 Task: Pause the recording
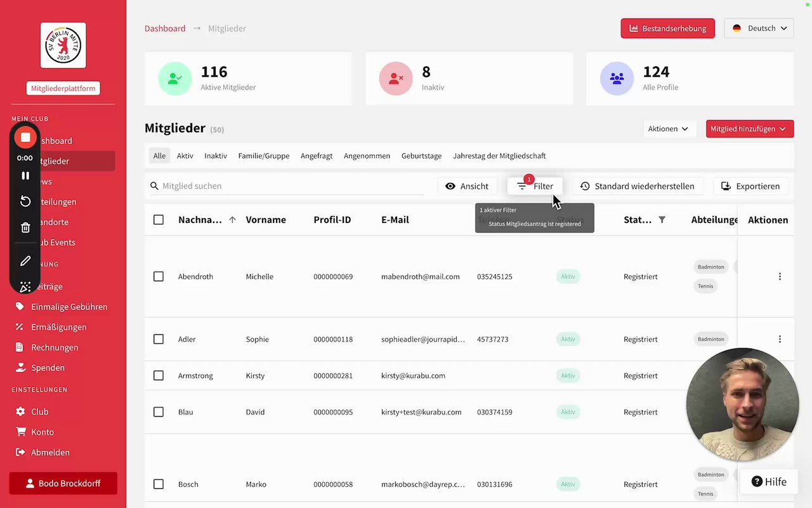coord(25,176)
